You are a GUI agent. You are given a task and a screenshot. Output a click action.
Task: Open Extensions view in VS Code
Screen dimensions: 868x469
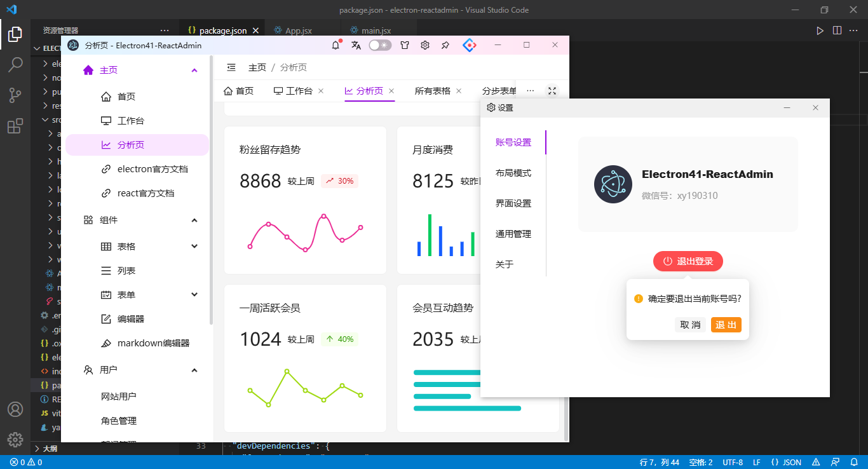coord(15,126)
